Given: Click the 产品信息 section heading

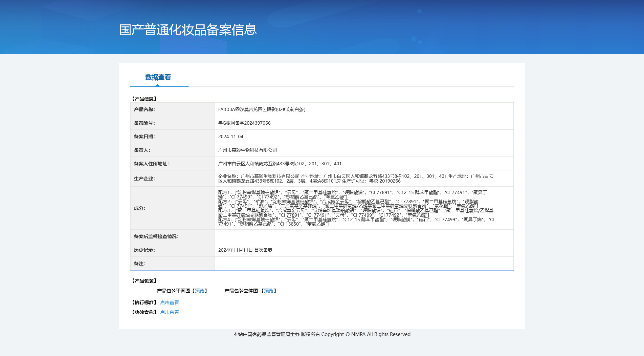Looking at the screenshot, I should 144,99.
